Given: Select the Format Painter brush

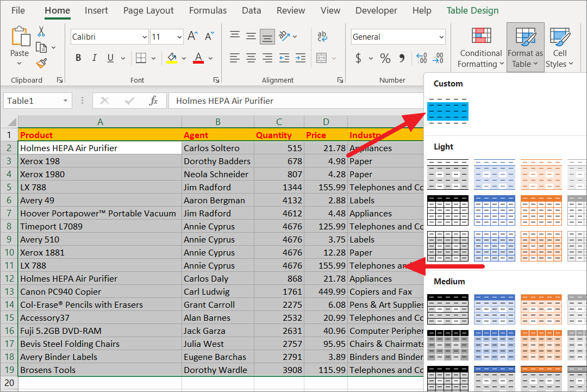Looking at the screenshot, I should (x=41, y=63).
